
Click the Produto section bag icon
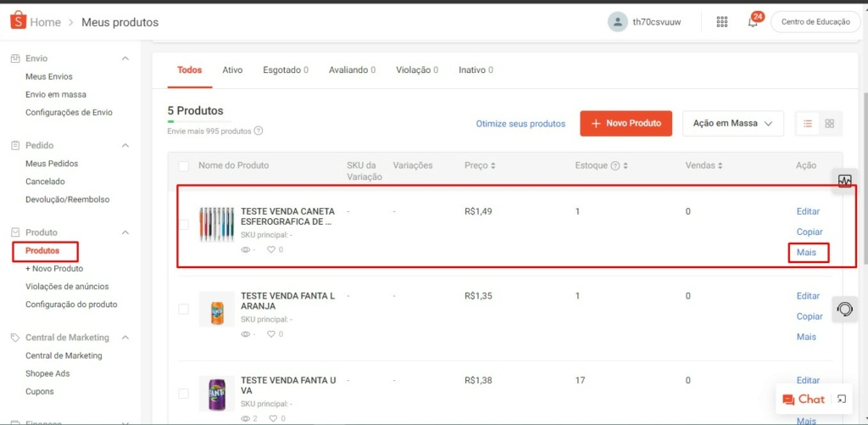click(15, 232)
